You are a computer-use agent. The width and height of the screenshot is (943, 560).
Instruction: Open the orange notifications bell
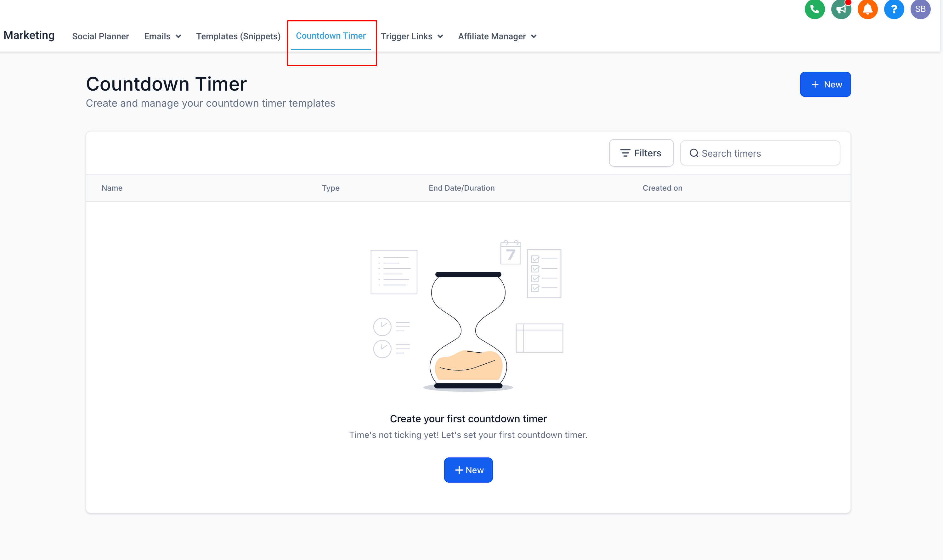[867, 9]
